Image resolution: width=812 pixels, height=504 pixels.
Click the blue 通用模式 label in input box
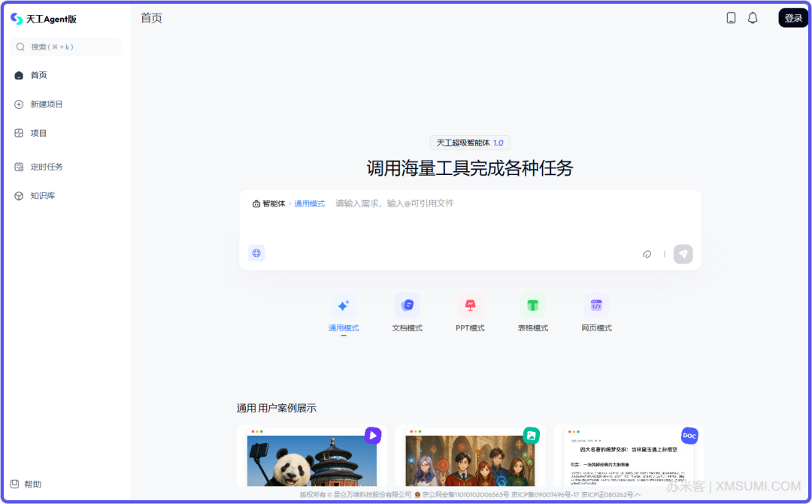point(309,204)
